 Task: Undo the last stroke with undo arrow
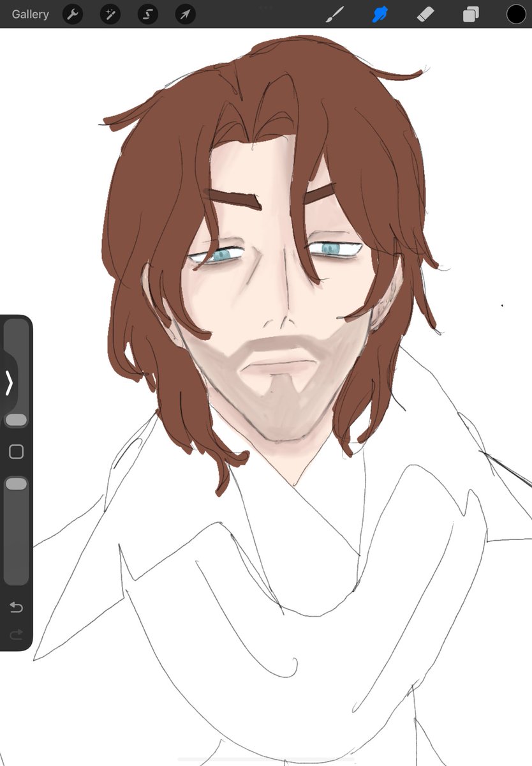[16, 607]
